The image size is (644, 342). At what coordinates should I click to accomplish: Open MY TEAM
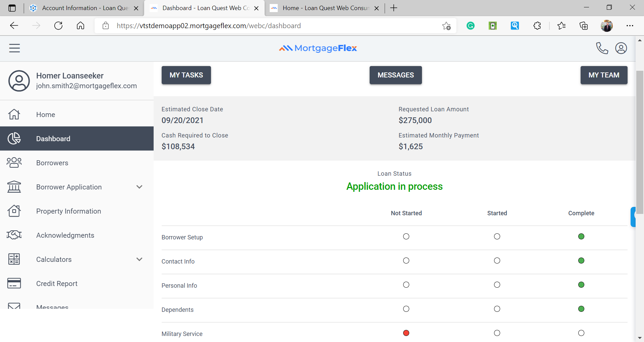click(x=604, y=75)
